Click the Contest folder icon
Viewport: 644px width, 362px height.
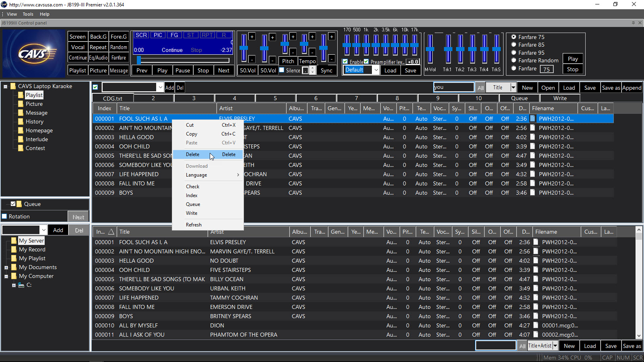tap(21, 148)
